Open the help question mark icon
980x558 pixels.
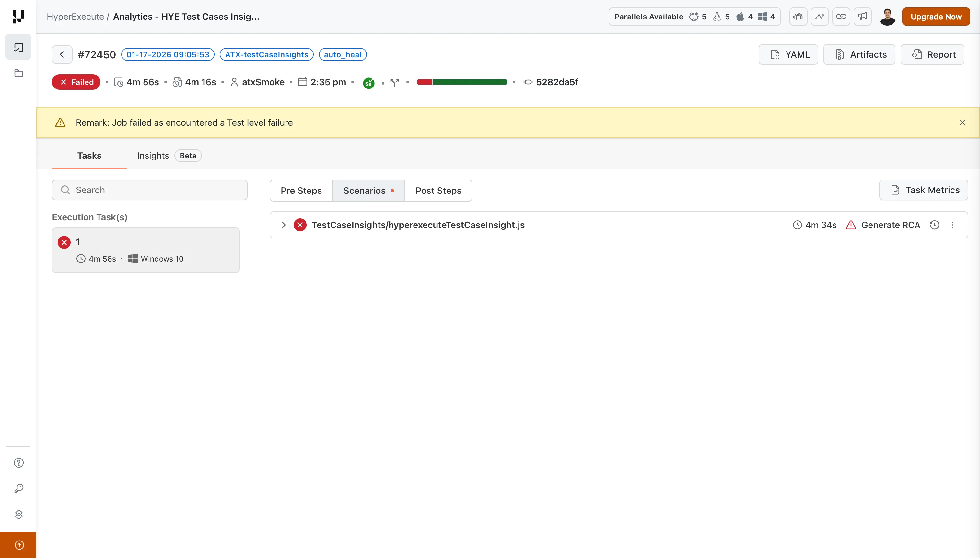pyautogui.click(x=18, y=463)
